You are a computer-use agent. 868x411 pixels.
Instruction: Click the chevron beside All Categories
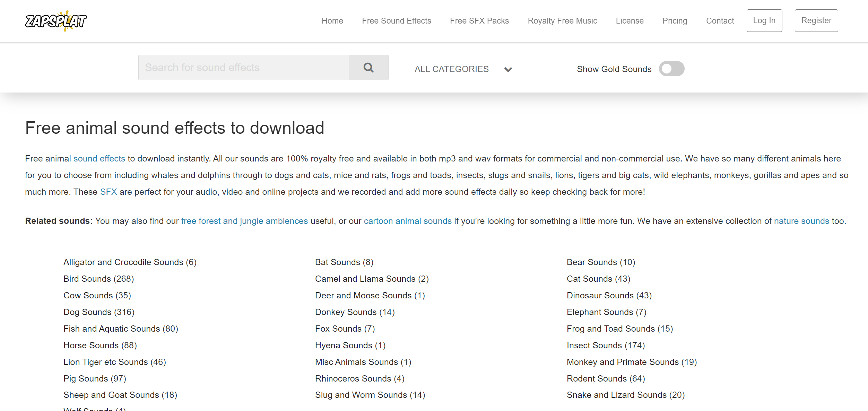[508, 69]
